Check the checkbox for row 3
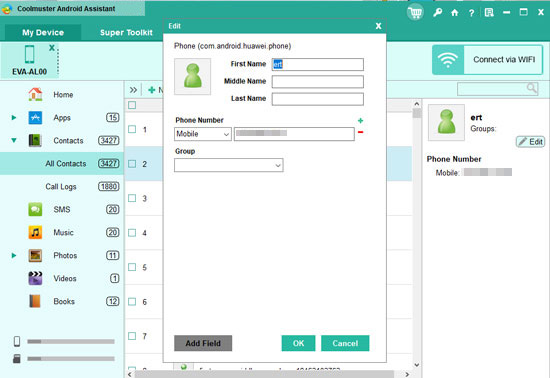This screenshot has width=550, height=378. point(132,198)
